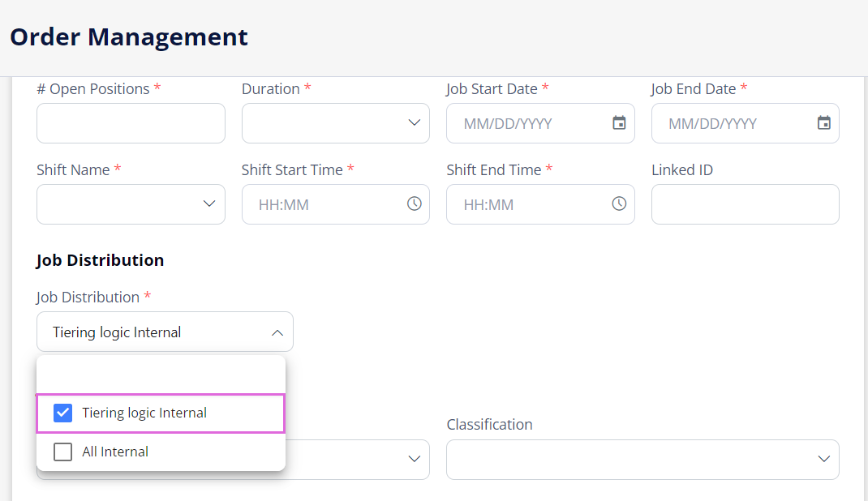
Task: Click the Shift Start Time HH:MM field
Action: (x=324, y=204)
